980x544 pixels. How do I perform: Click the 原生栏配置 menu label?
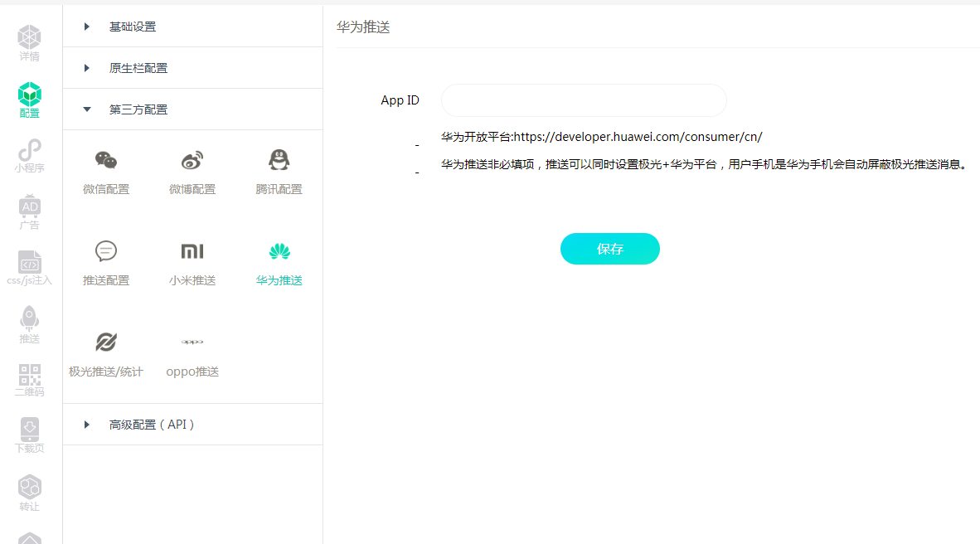coord(138,68)
